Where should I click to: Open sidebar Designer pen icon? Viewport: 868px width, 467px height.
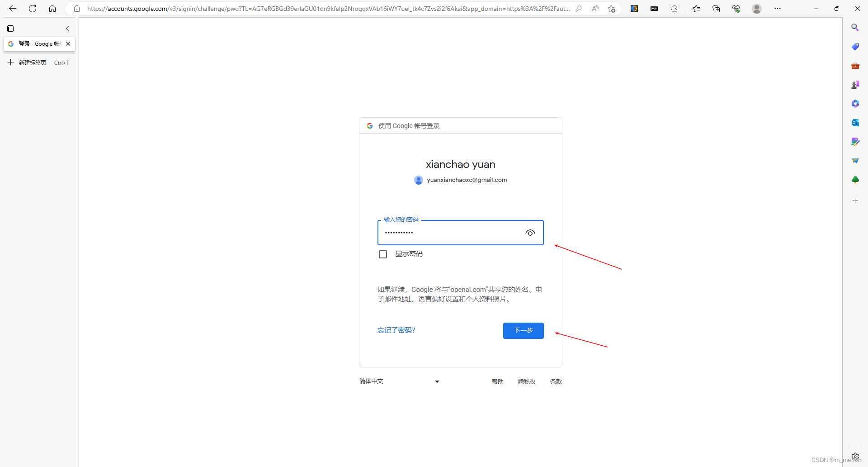855,142
